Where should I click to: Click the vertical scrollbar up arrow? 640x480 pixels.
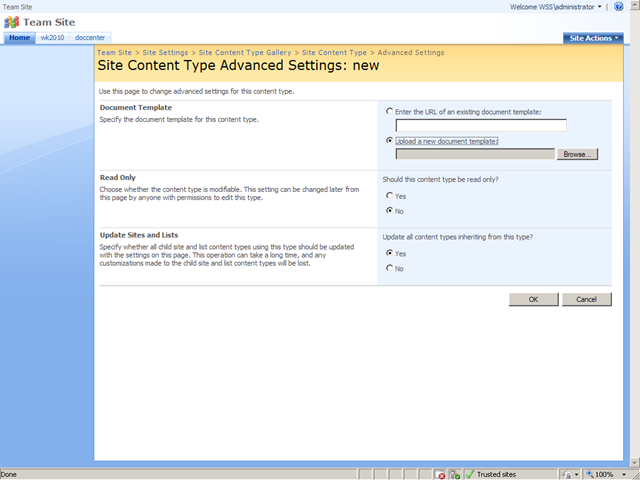(x=635, y=4)
